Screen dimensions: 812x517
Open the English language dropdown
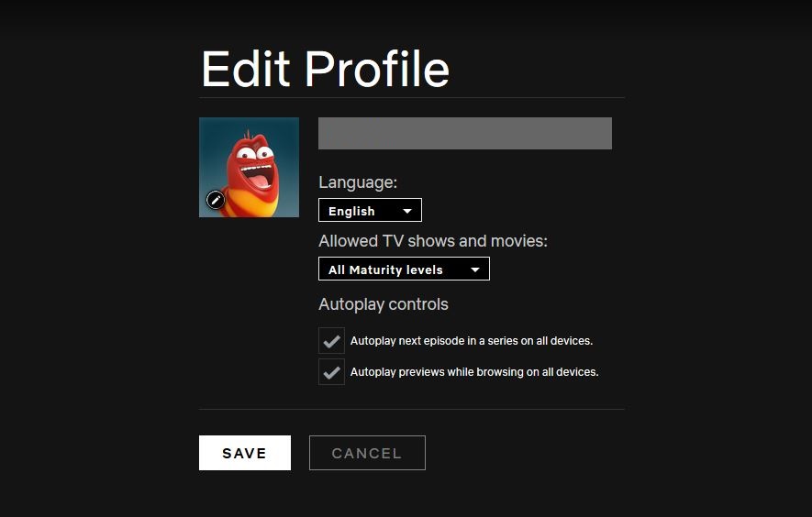coord(371,210)
